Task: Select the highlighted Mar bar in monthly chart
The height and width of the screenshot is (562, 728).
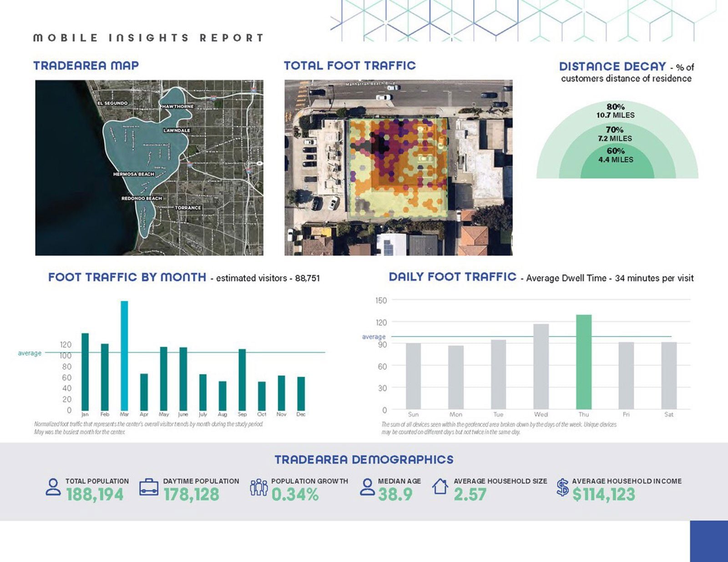Action: (x=124, y=356)
